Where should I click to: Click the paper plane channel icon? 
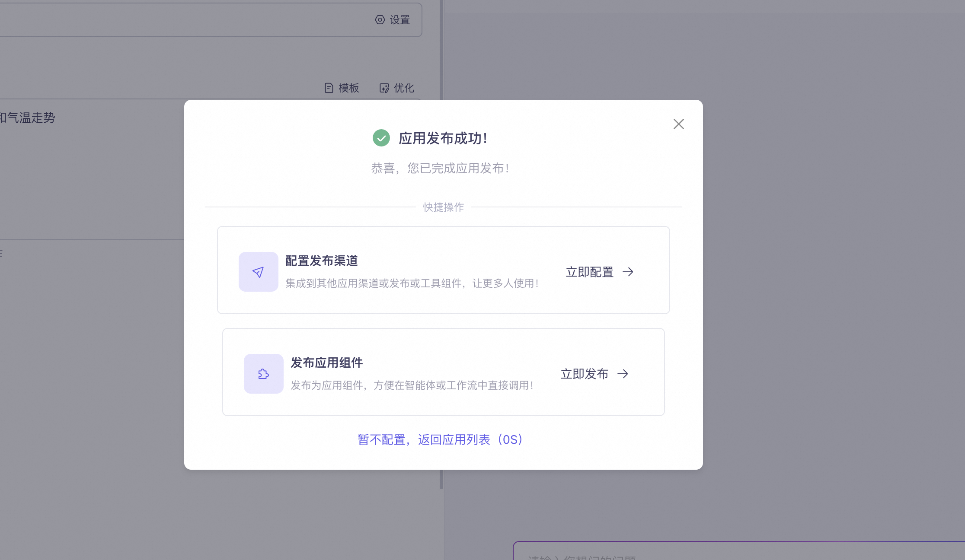[x=258, y=272]
